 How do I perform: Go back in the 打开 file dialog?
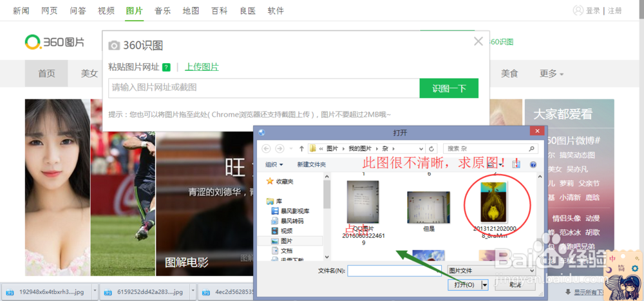[266, 148]
